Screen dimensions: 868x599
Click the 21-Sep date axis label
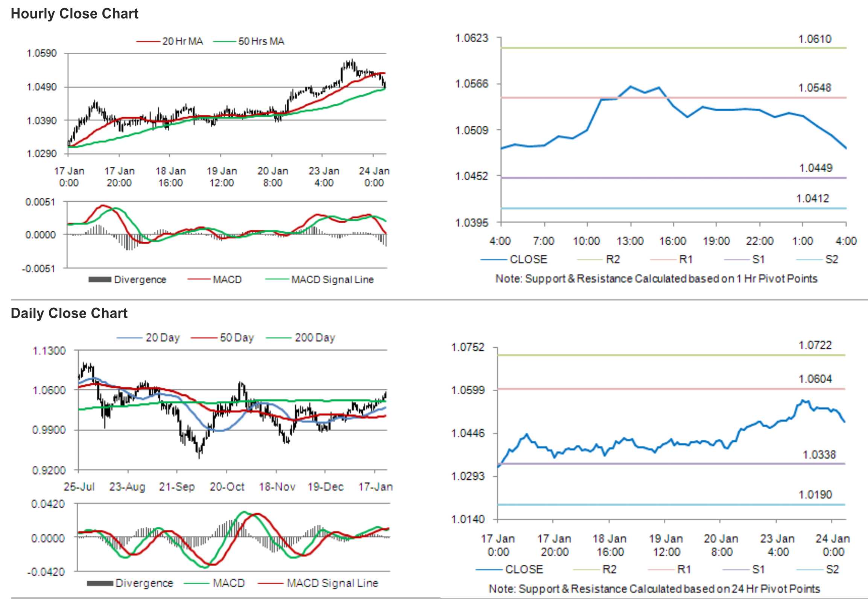pos(177,487)
